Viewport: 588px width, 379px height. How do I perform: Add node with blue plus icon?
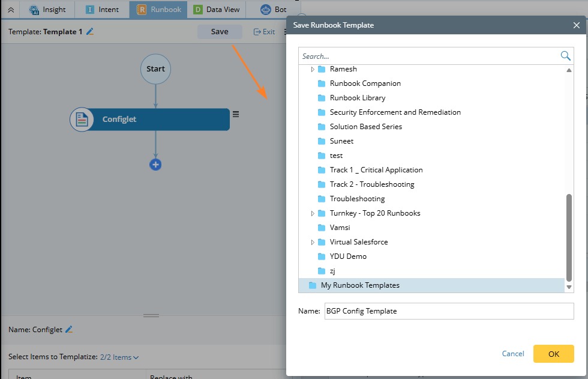155,165
